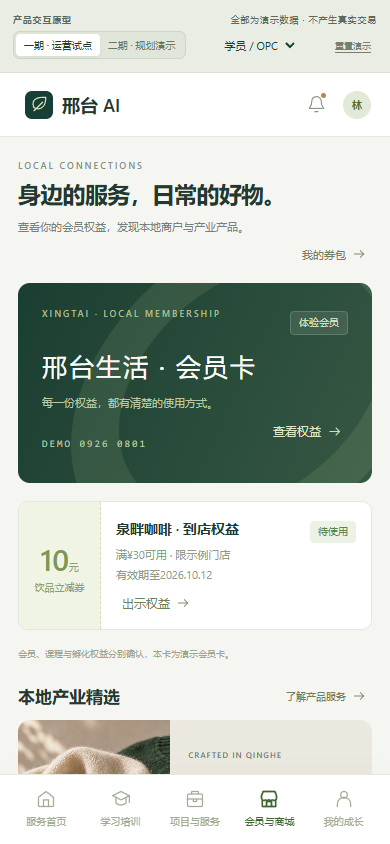Open 项目与服务 briefcase tab

click(195, 808)
